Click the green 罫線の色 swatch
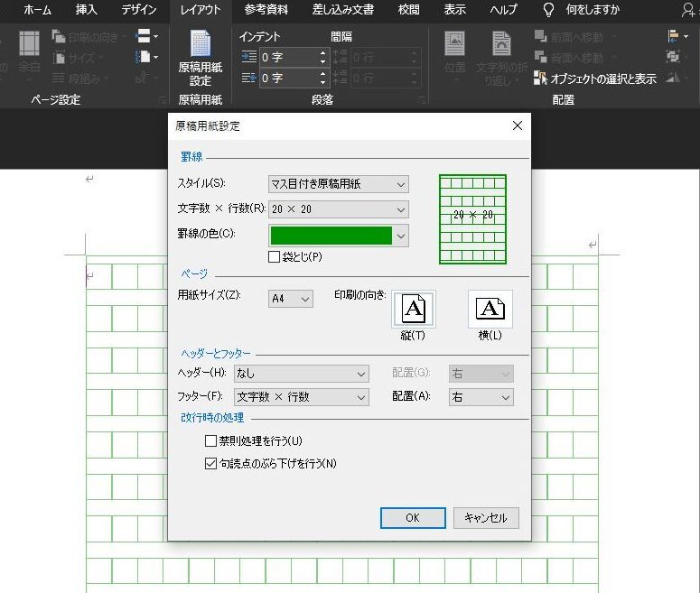This screenshot has height=593, width=700. [x=331, y=236]
